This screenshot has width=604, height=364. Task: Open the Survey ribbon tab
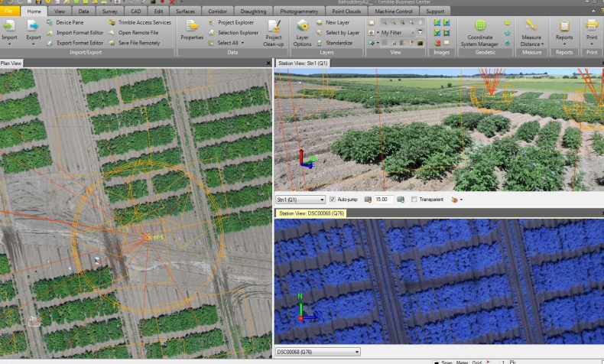click(111, 12)
